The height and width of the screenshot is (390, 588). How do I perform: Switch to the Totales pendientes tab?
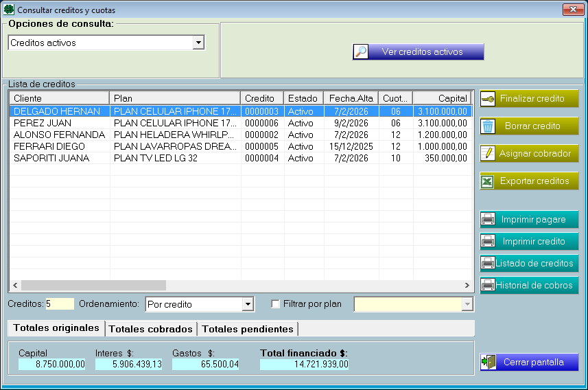(248, 329)
